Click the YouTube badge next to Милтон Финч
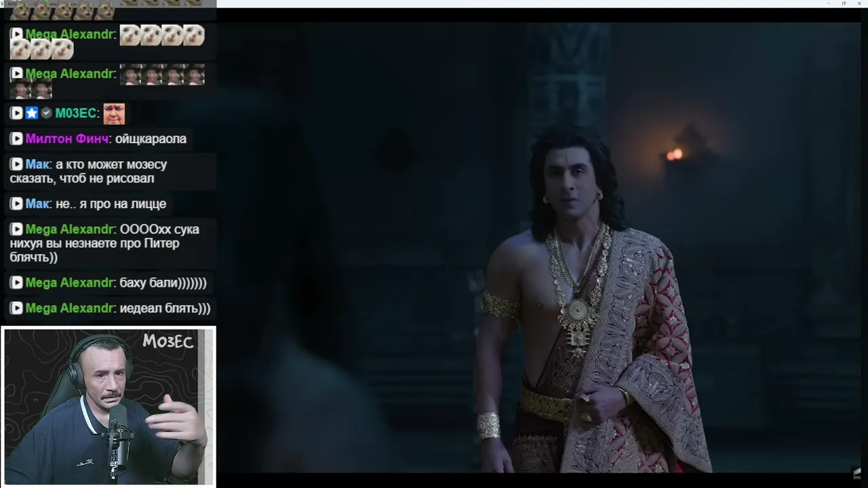Viewport: 868px width, 488px height. pyautogui.click(x=17, y=139)
